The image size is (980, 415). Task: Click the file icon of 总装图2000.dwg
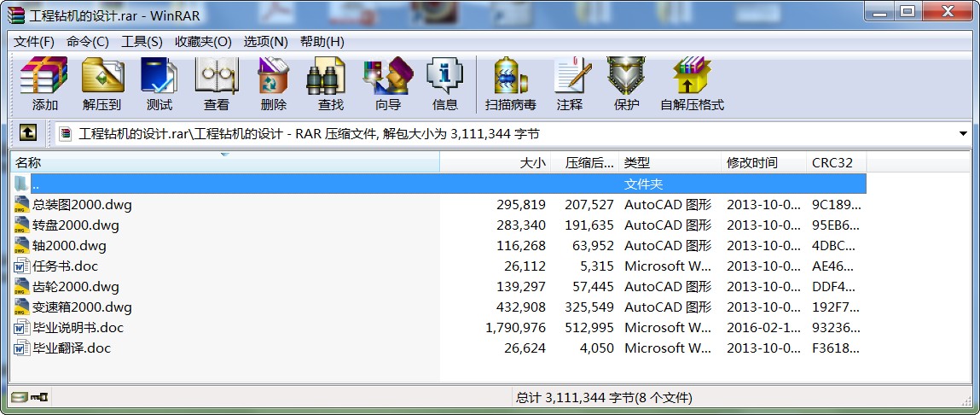click(x=22, y=204)
